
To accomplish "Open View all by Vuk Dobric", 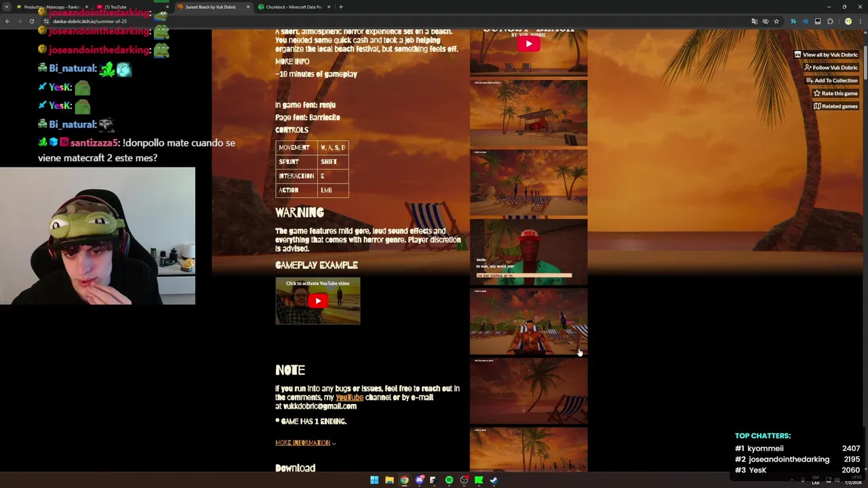I will [826, 54].
